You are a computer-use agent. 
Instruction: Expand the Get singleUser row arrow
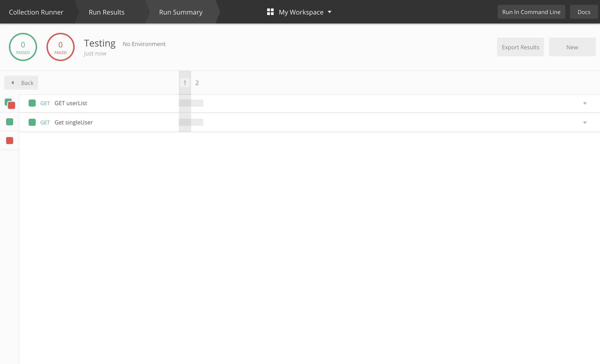point(585,123)
